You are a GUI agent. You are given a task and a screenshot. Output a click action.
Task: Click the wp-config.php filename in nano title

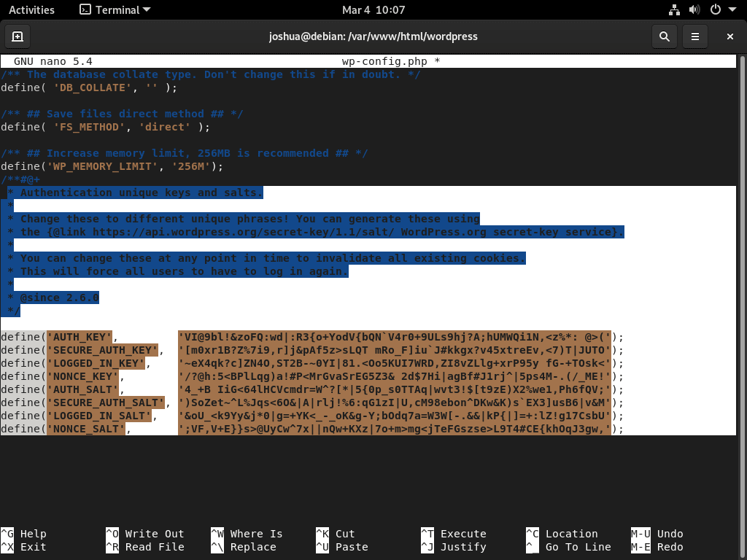[384, 61]
